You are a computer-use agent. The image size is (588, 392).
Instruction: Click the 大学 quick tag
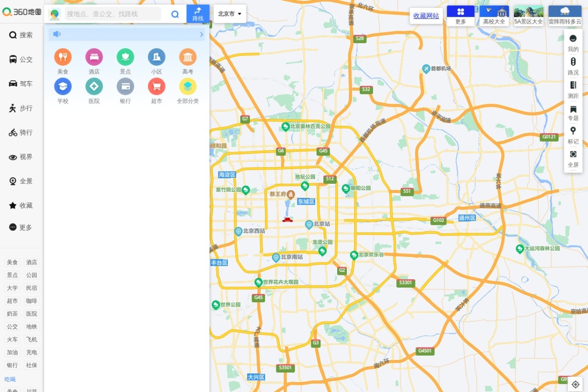tap(12, 288)
